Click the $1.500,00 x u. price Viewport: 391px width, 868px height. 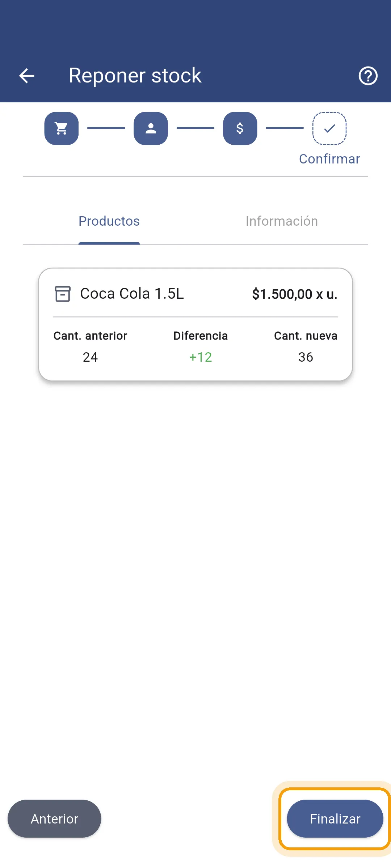(295, 294)
